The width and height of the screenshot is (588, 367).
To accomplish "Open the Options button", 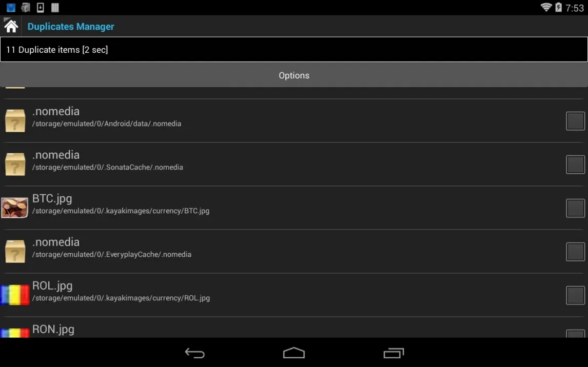I will [294, 75].
